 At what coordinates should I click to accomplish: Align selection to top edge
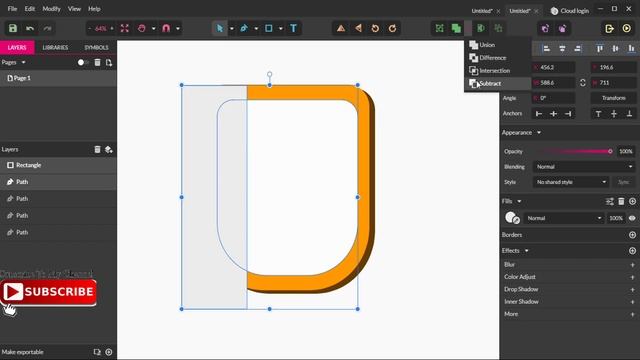click(599, 49)
